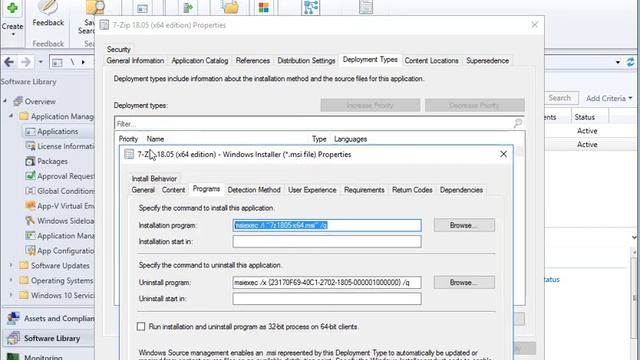Open Application Management Policies icon
The width and height of the screenshot is (640, 360).
click(x=30, y=236)
